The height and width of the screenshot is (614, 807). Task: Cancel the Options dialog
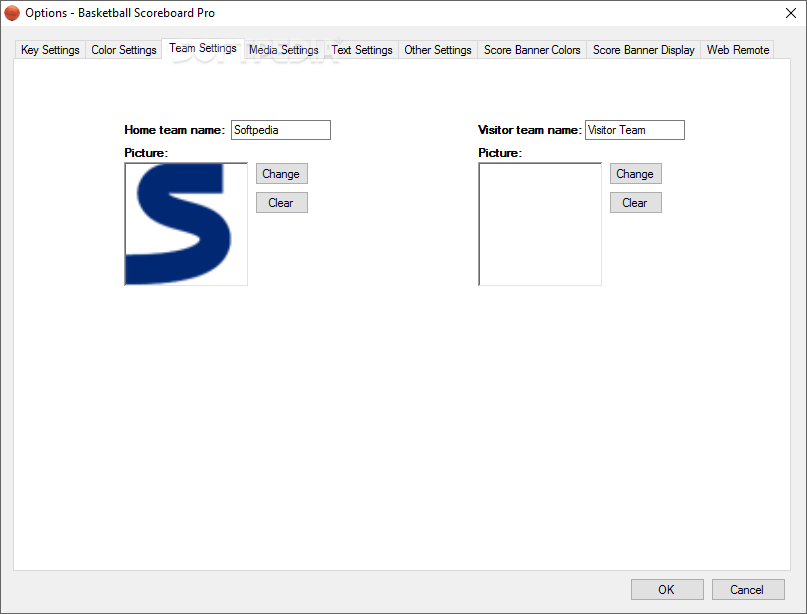[x=748, y=589]
